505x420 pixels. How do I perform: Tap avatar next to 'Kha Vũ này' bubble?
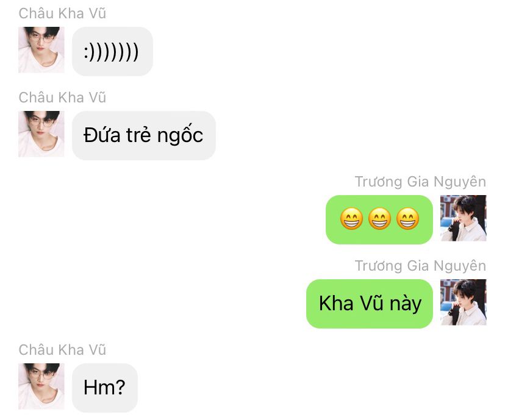pos(464,302)
